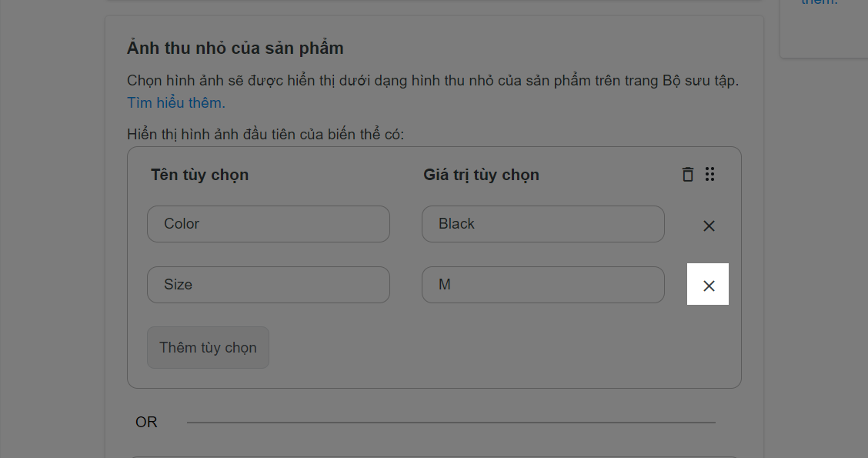The image size is (868, 458).
Task: Click the horizontal divider line beside OR
Action: pos(451,423)
